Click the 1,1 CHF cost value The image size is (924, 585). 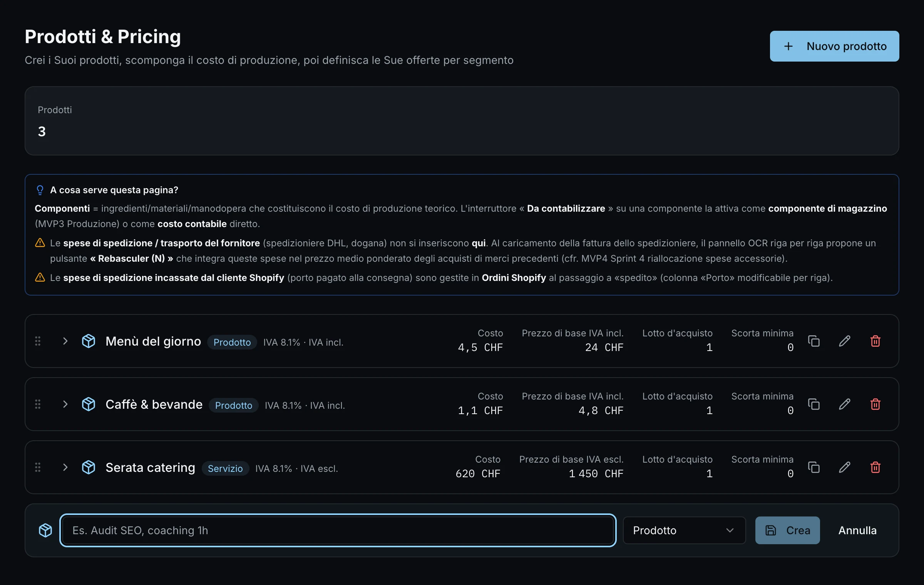pyautogui.click(x=480, y=411)
